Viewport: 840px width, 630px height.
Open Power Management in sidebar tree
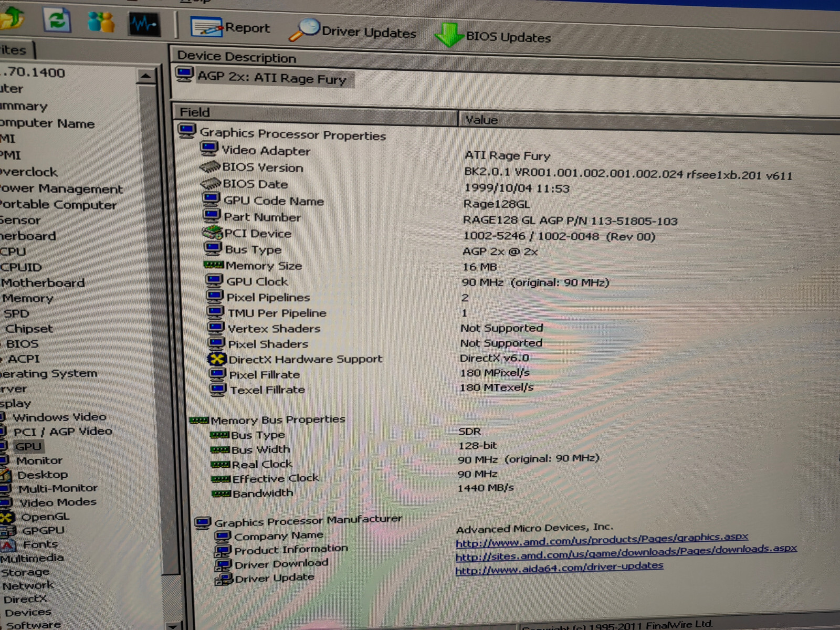click(x=61, y=188)
